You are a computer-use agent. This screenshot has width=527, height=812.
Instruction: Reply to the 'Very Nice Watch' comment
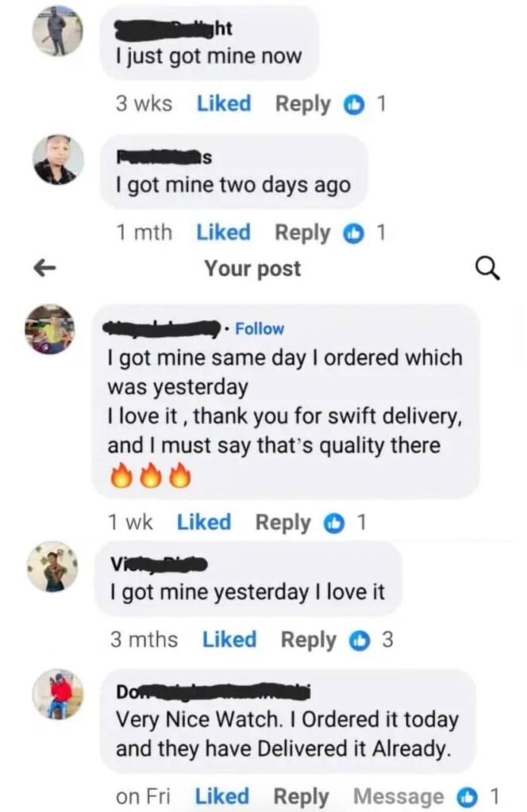tap(301, 797)
